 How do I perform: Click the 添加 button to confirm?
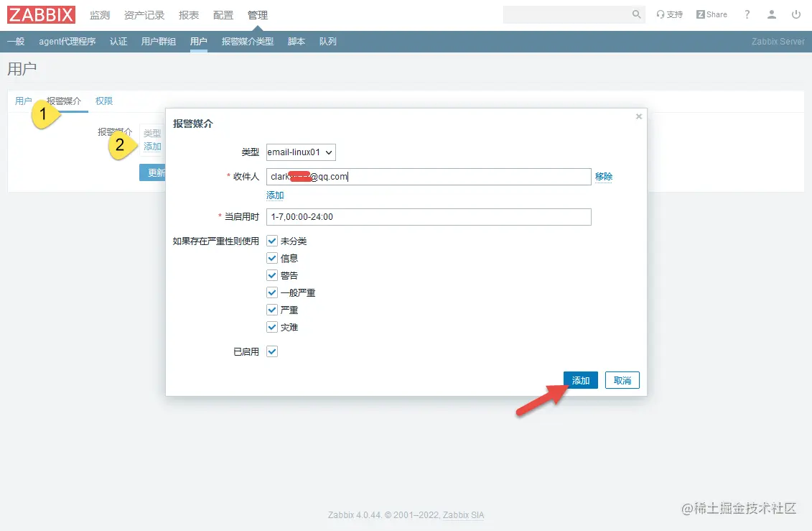coord(580,379)
